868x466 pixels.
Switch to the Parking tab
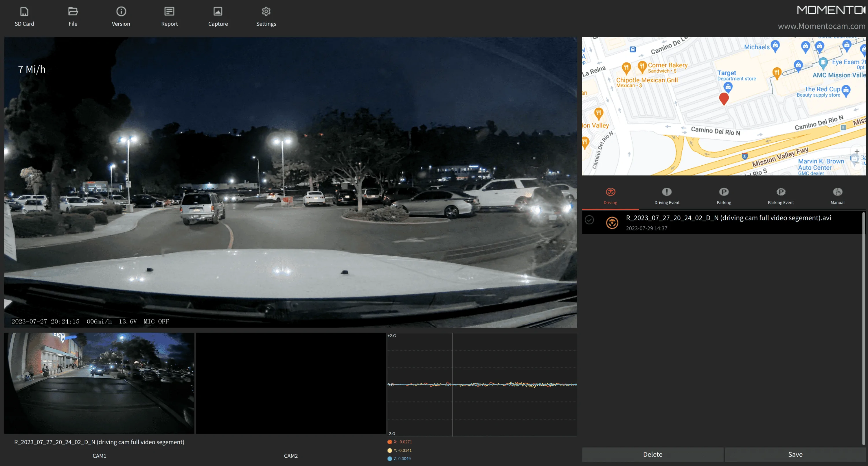tap(724, 196)
